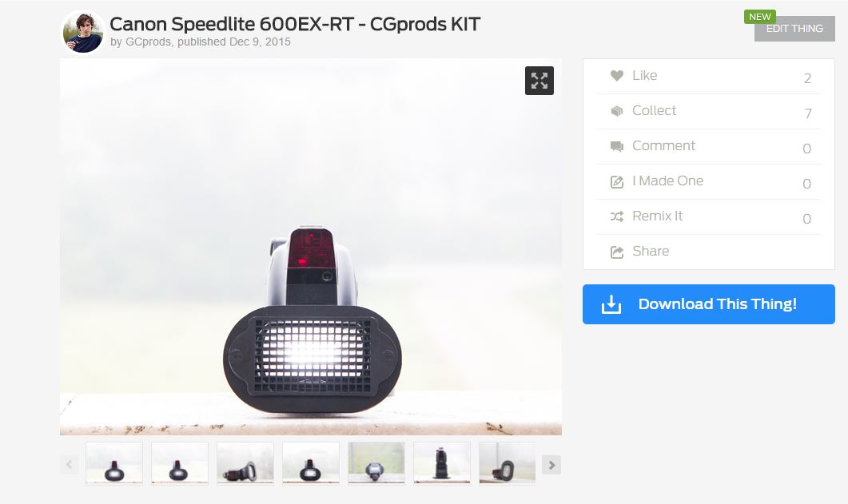Select the third thumbnail side view
The image size is (848, 504).
click(x=245, y=463)
